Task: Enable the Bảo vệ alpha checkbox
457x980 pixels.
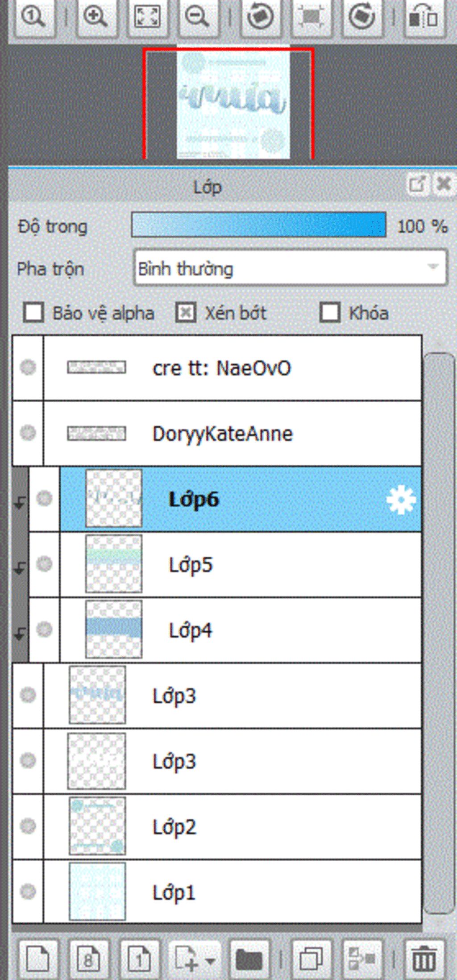Action: pos(34,313)
